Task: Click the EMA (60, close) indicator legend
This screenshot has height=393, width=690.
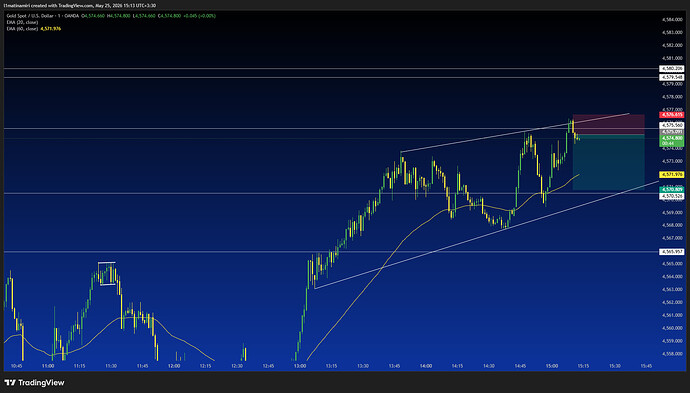Action: tap(22, 29)
